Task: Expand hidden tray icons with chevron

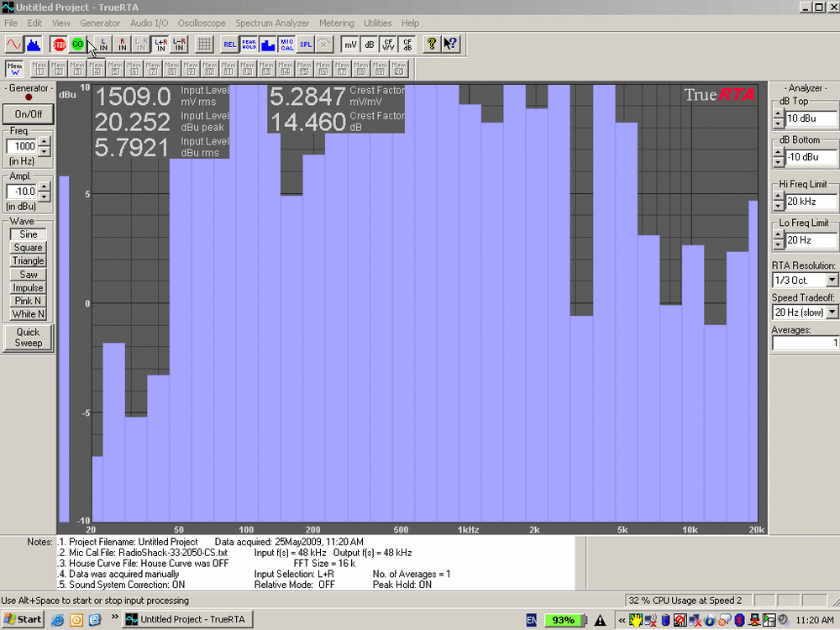Action: (x=622, y=620)
